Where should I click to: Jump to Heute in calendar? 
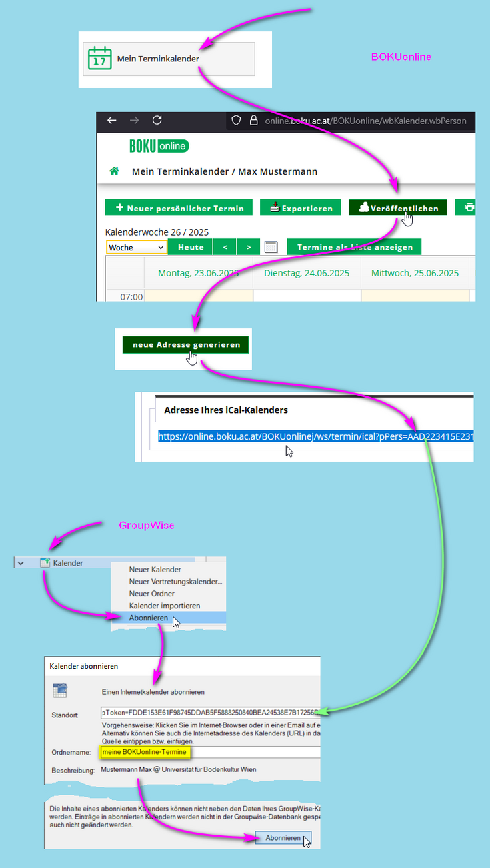[191, 247]
